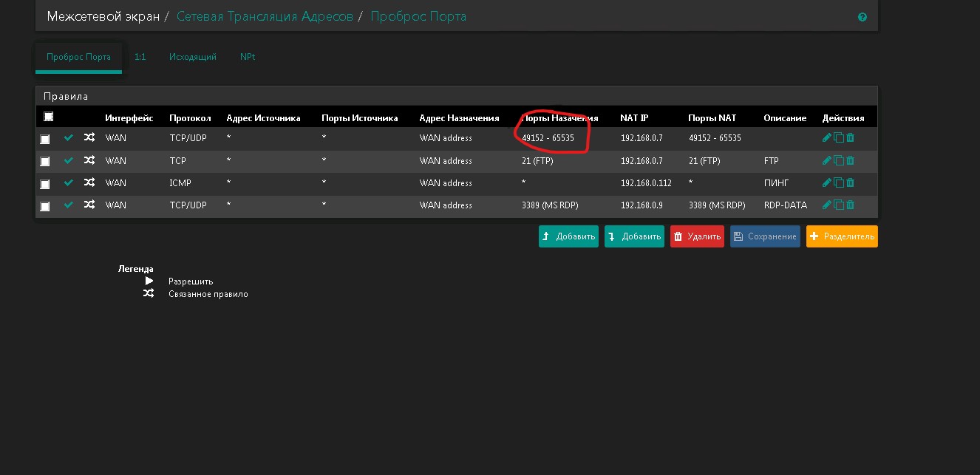The width and height of the screenshot is (980, 475).
Task: Open linked rule icon of ICMP row
Action: click(89, 182)
